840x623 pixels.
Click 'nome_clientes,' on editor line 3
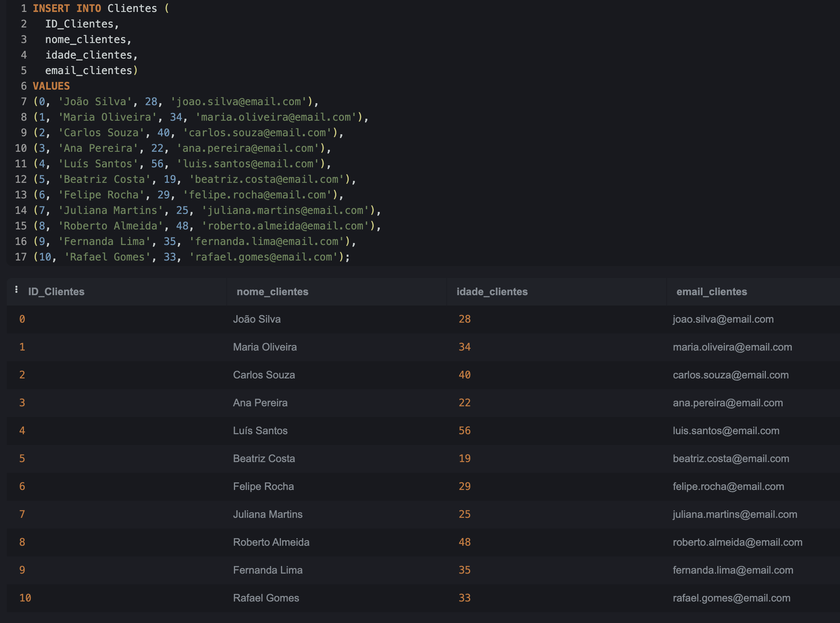coord(88,39)
